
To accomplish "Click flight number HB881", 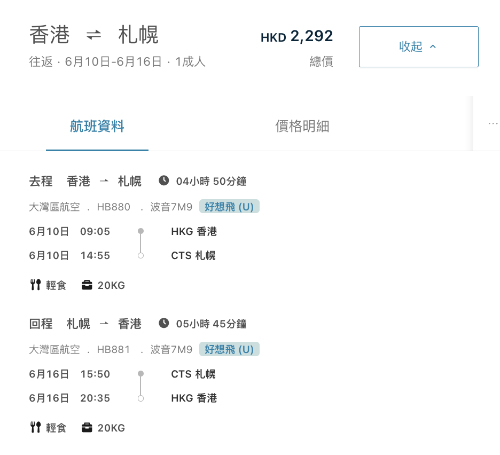I will pyautogui.click(x=113, y=350).
